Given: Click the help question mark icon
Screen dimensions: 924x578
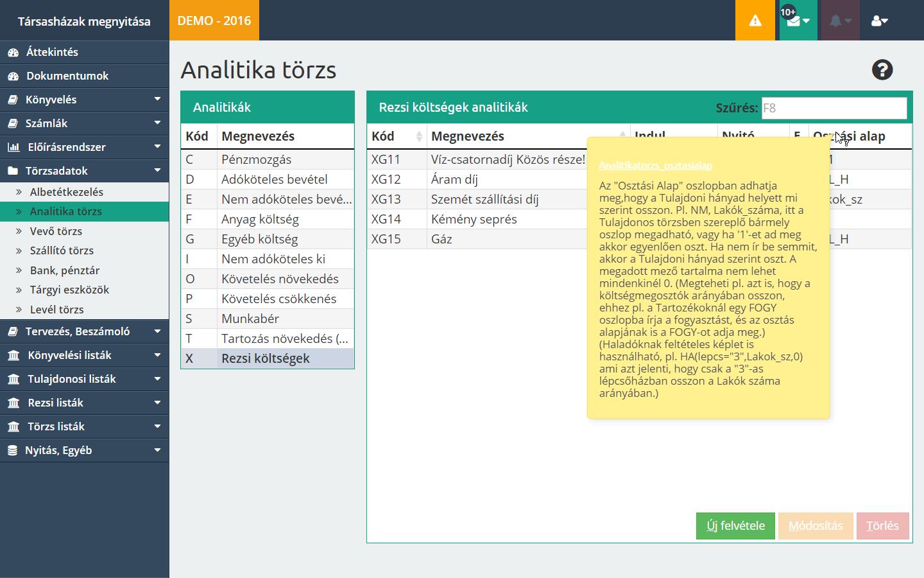Looking at the screenshot, I should [882, 70].
